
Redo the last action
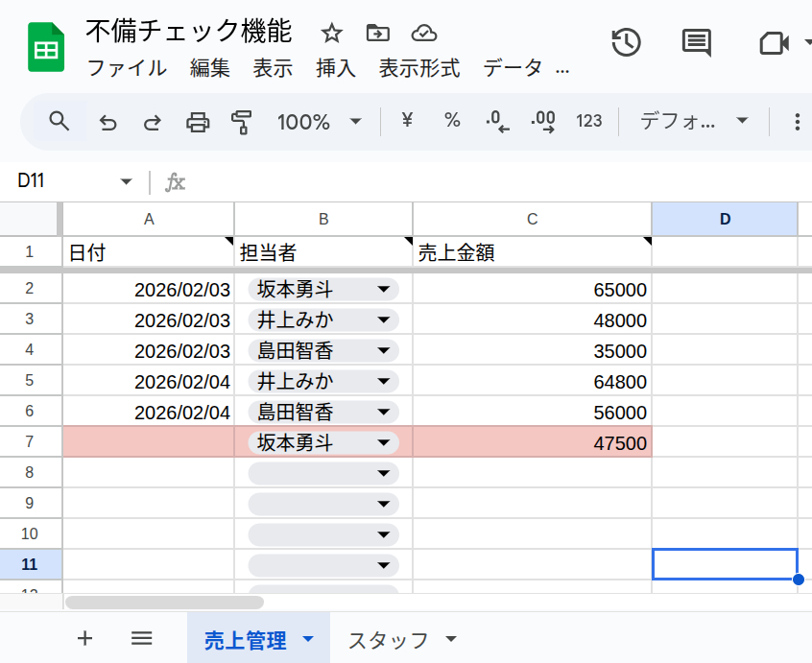[152, 122]
